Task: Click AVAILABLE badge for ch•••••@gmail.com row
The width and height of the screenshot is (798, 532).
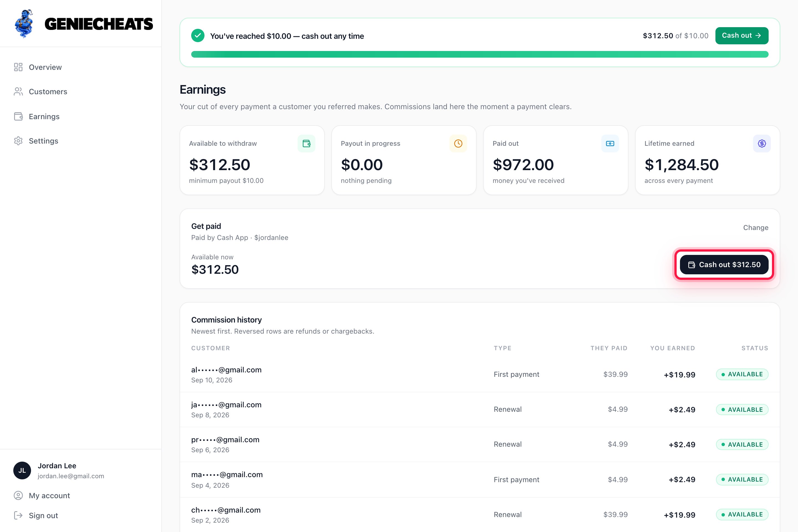Action: [742, 514]
